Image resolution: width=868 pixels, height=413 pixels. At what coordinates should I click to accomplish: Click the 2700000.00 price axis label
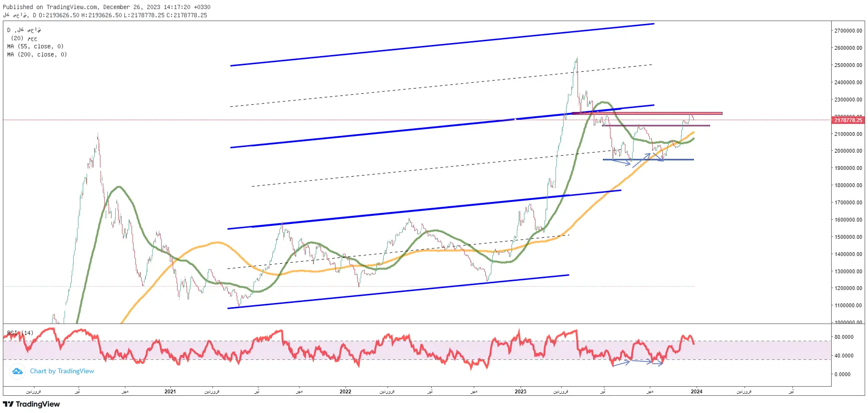848,31
